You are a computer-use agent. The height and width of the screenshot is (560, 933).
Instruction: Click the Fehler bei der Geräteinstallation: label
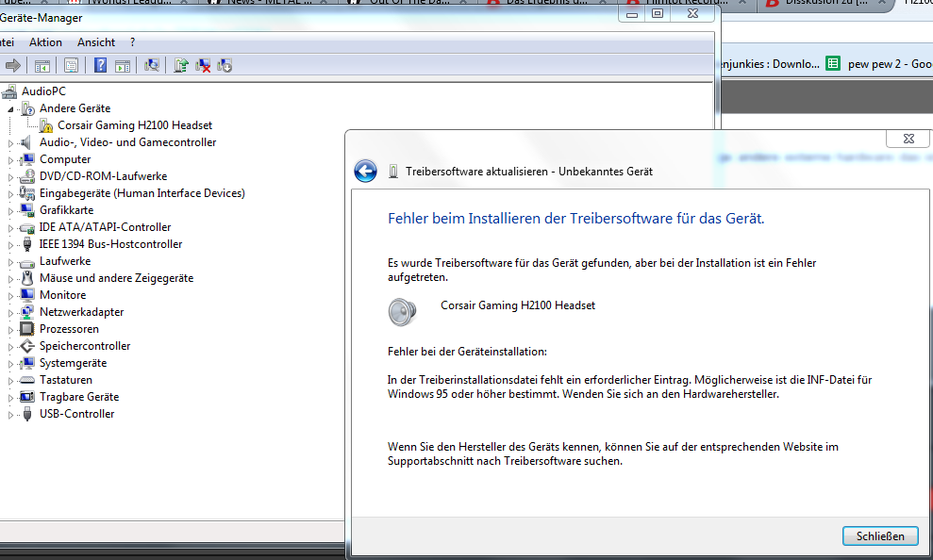pyautogui.click(x=467, y=352)
